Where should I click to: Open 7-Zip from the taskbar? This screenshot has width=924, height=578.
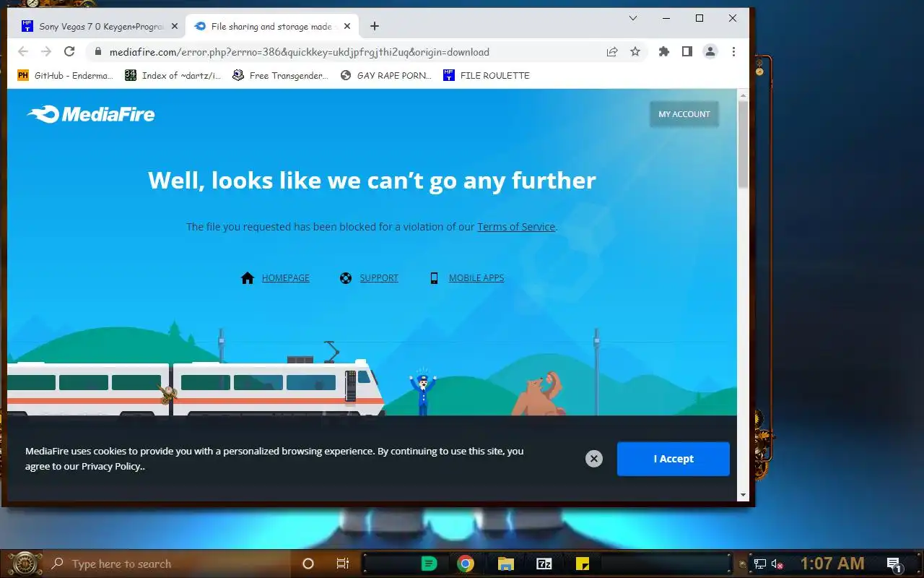click(x=544, y=564)
